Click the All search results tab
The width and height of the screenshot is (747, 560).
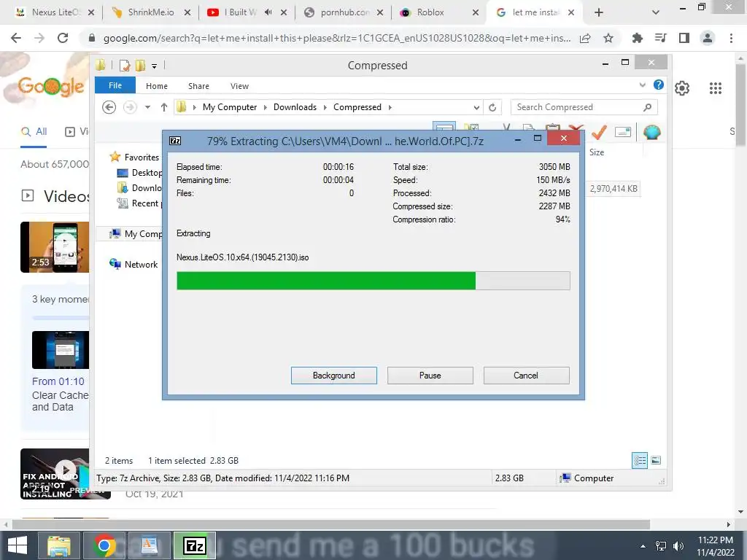pos(34,132)
